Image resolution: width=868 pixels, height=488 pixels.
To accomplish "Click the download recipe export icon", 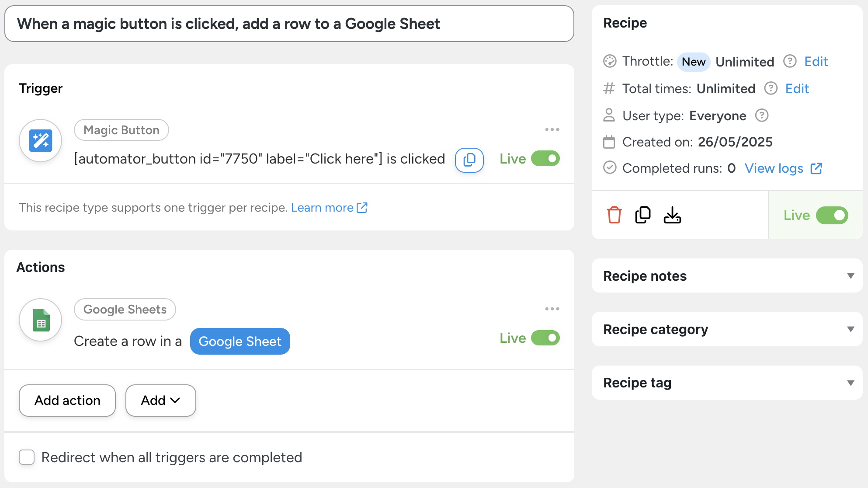I will [x=672, y=215].
